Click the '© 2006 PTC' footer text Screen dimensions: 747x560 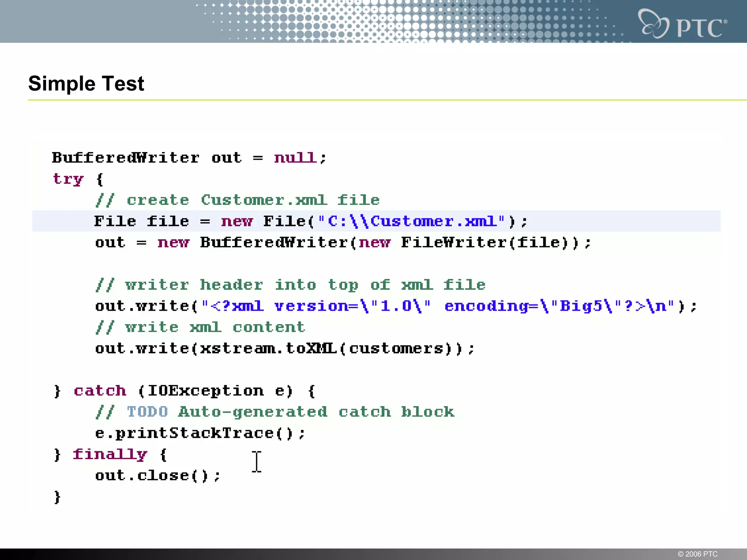(697, 554)
